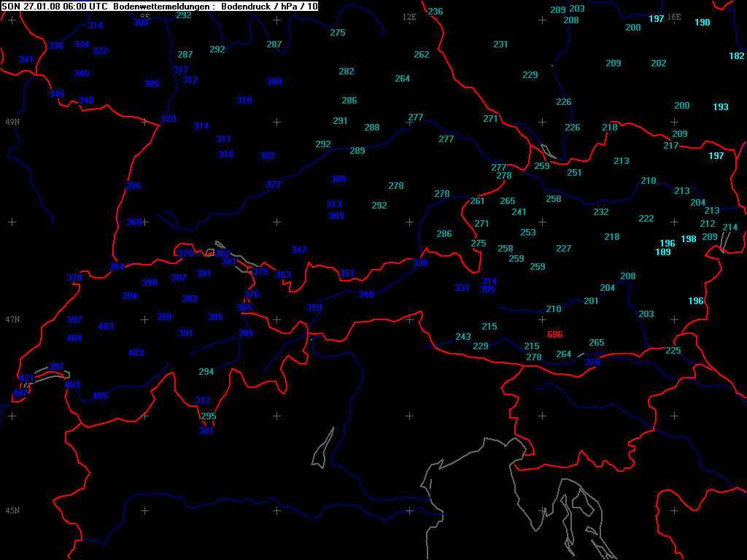Image resolution: width=747 pixels, height=560 pixels.
Task: Click the 236 pressure reading
Action: 436,12
